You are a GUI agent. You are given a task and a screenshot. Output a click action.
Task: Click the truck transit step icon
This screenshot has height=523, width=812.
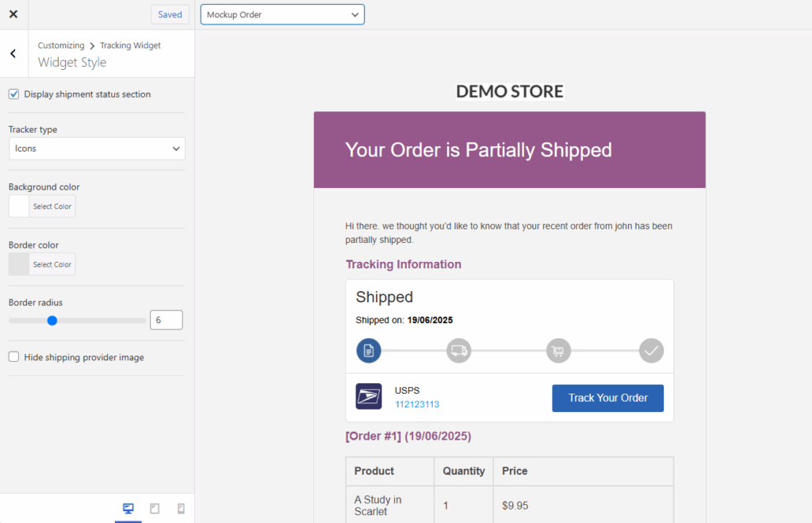459,350
